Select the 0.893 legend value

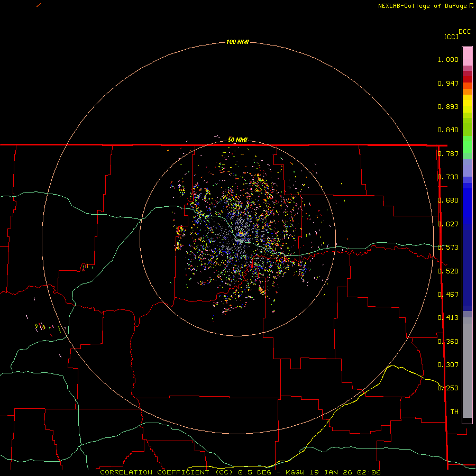(448, 106)
